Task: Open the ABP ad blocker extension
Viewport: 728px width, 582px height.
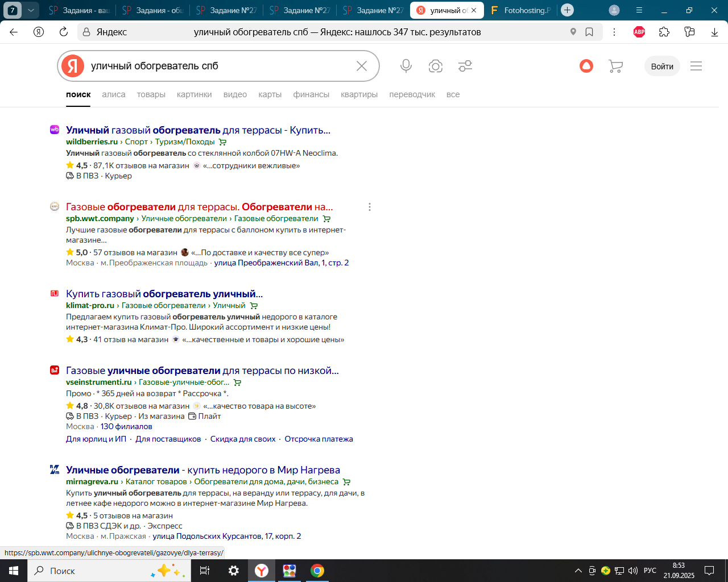Action: (x=639, y=32)
